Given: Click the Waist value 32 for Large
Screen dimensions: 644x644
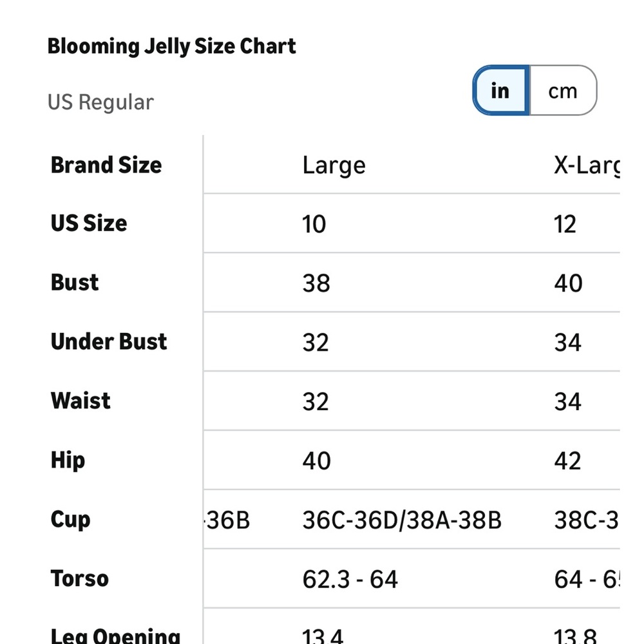Looking at the screenshot, I should click(316, 402).
